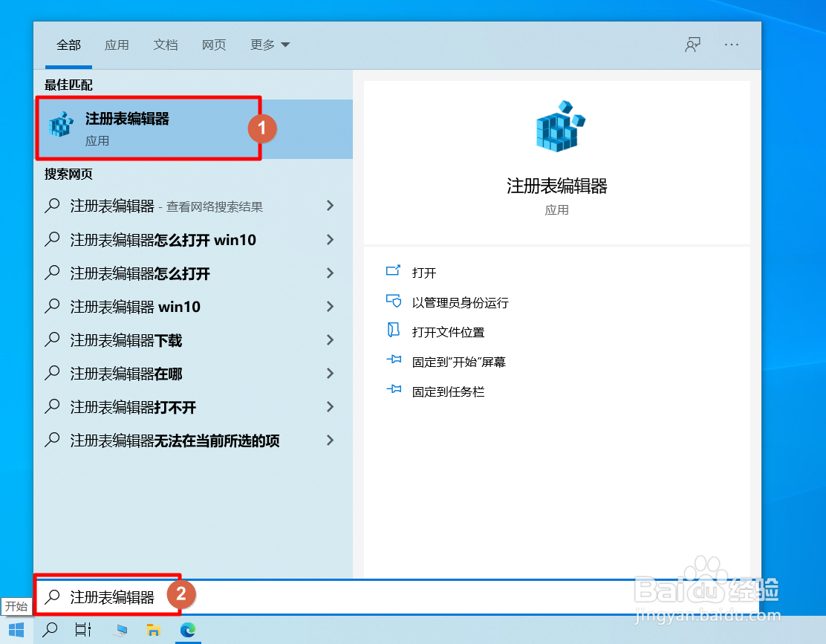Open the 更多 dropdown in search filters
Viewport: 826px width, 644px height.
pos(270,45)
